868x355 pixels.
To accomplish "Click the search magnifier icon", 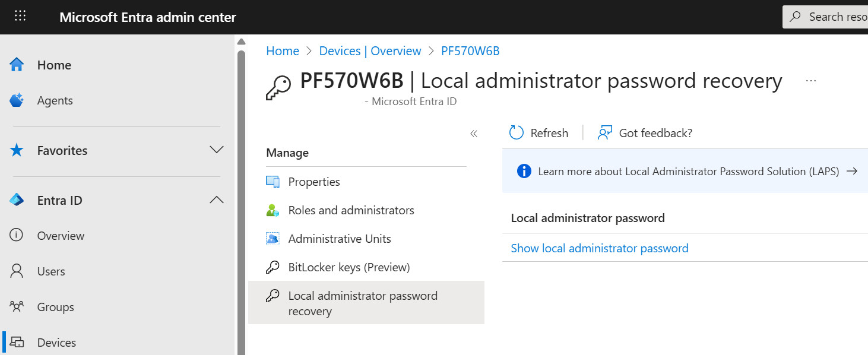I will [796, 17].
